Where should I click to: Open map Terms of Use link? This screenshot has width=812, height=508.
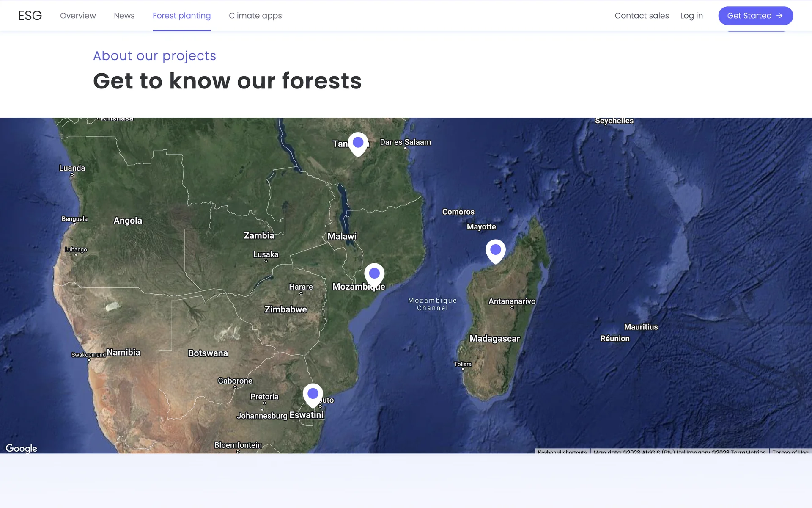790,452
